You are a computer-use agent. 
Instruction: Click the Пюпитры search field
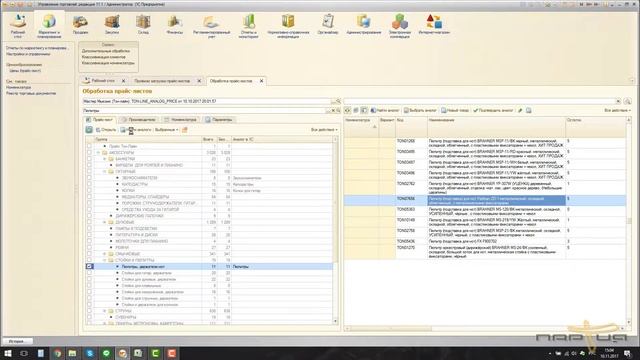(204, 111)
